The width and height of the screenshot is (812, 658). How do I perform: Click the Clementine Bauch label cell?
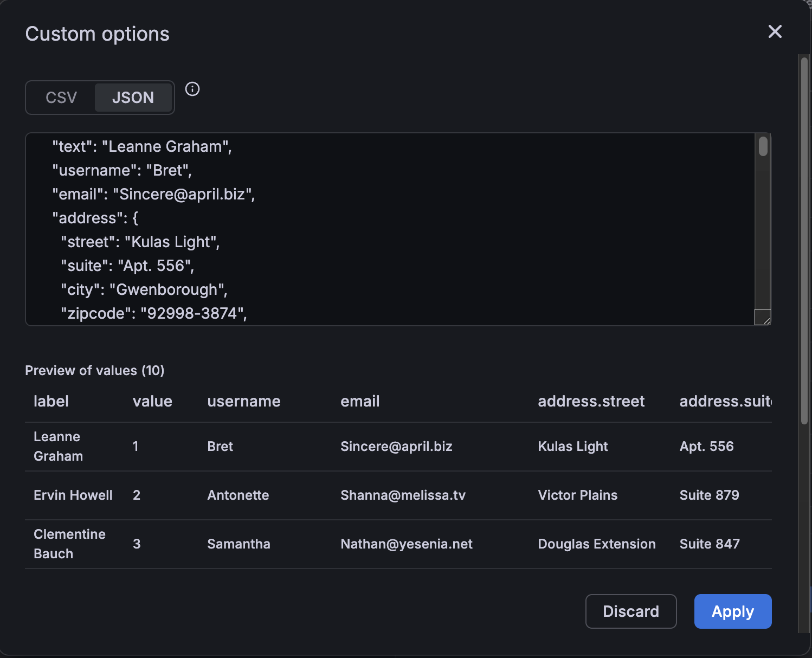pos(69,544)
